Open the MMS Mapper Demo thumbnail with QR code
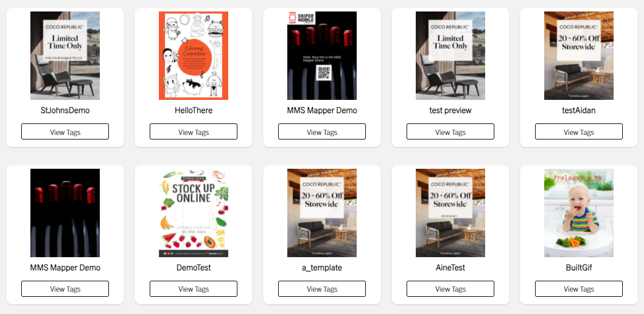 coord(322,56)
